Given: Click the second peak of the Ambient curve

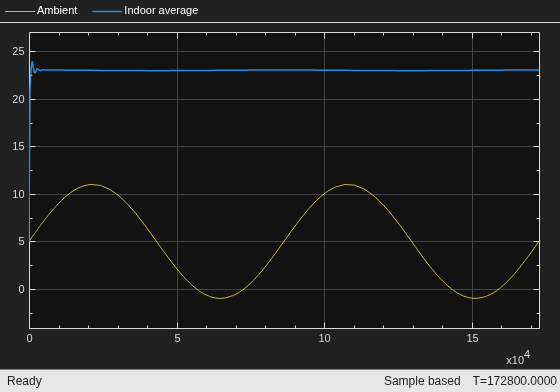Looking at the screenshot, I should tap(346, 185).
